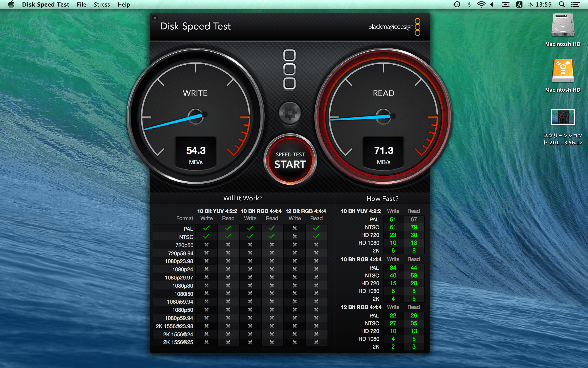Click 10 Bit YUV 4:2:2 header in Will it Work
The width and height of the screenshot is (588, 368).
click(x=217, y=211)
